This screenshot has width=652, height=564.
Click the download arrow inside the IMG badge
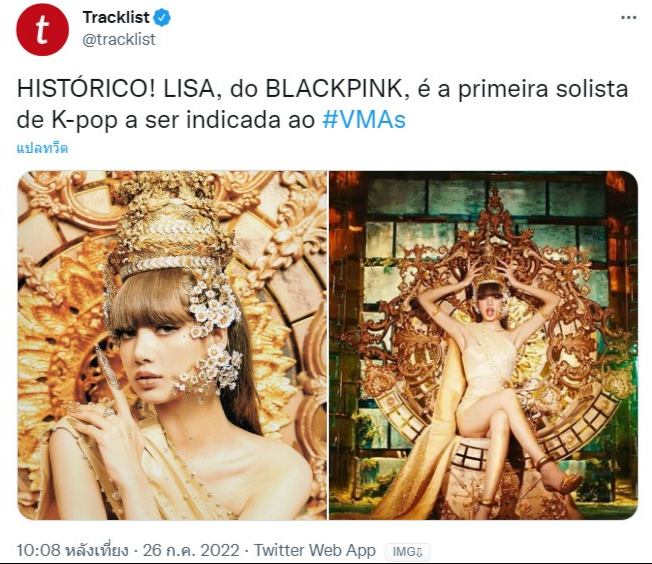tap(419, 552)
